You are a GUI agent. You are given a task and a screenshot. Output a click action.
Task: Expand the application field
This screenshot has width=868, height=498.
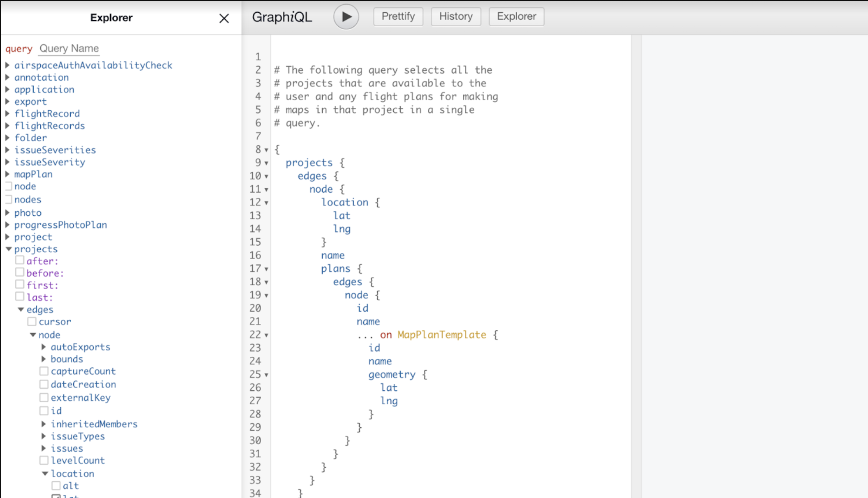click(8, 90)
